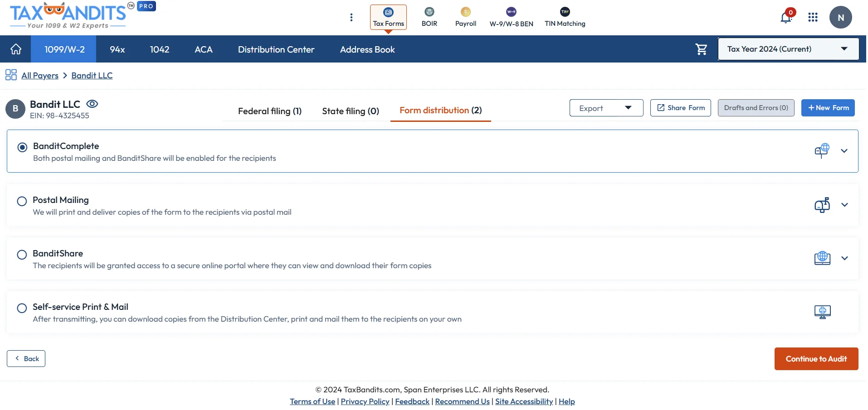Switch to the TIN Matching product
This screenshot has width=868, height=410.
[565, 17]
